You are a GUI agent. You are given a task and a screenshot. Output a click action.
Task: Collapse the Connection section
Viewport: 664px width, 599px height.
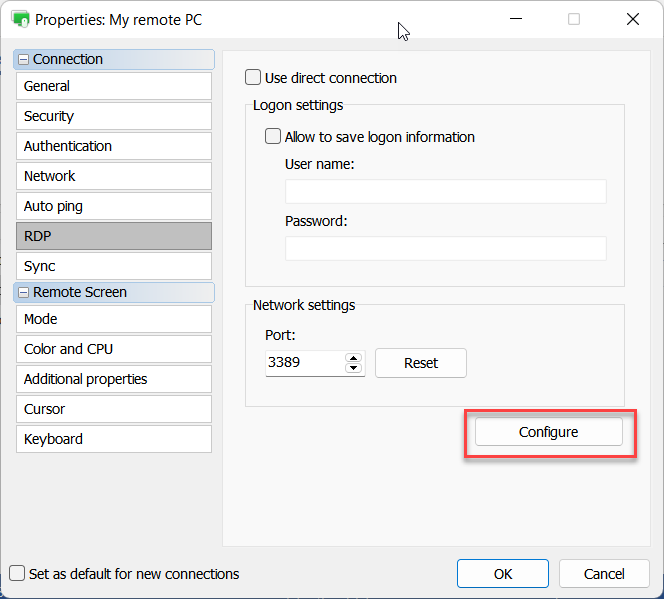(23, 59)
